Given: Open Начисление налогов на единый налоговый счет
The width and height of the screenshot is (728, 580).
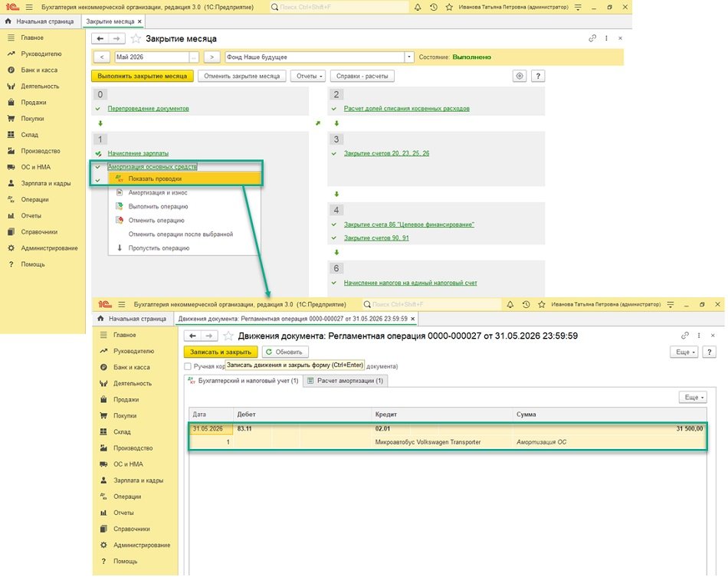Looking at the screenshot, I should (x=410, y=283).
